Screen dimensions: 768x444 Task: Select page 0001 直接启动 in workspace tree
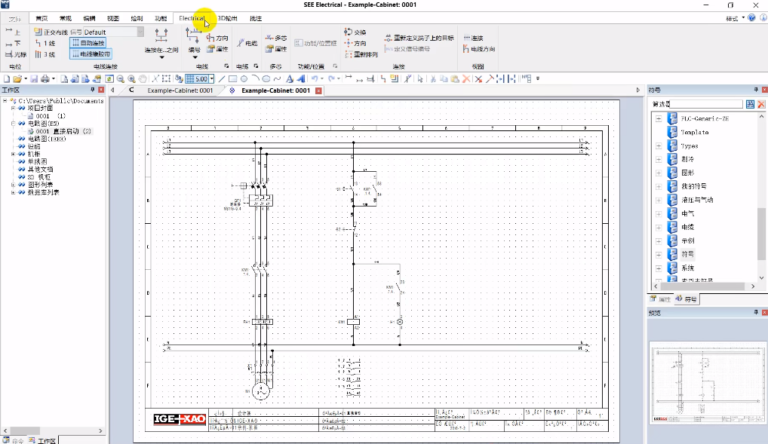[x=59, y=131]
